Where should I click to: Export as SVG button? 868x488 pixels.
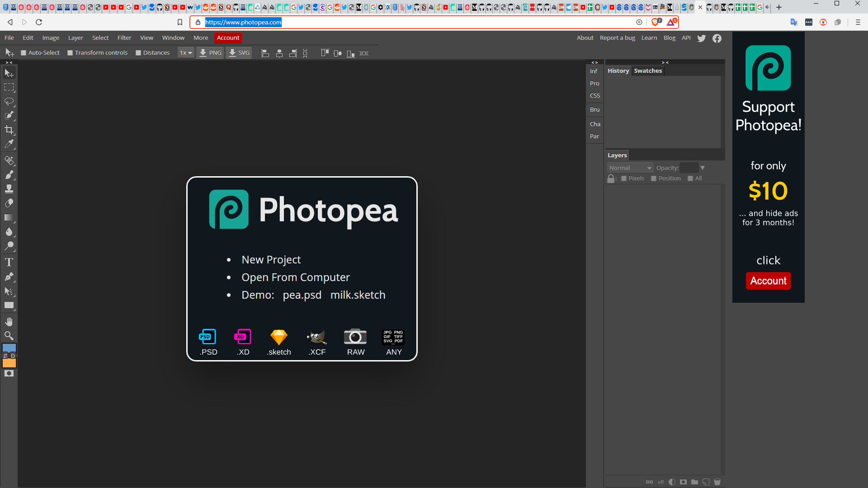point(239,53)
